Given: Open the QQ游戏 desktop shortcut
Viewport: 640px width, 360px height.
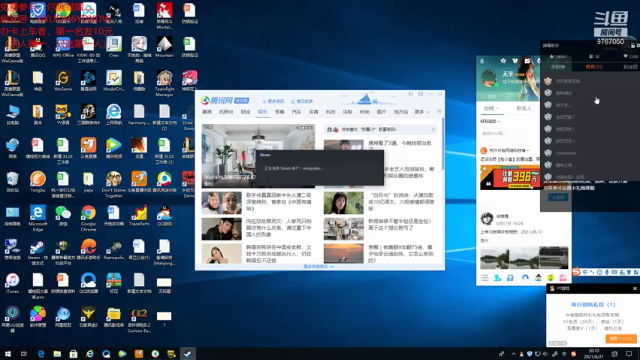Looking at the screenshot, I should tap(164, 216).
